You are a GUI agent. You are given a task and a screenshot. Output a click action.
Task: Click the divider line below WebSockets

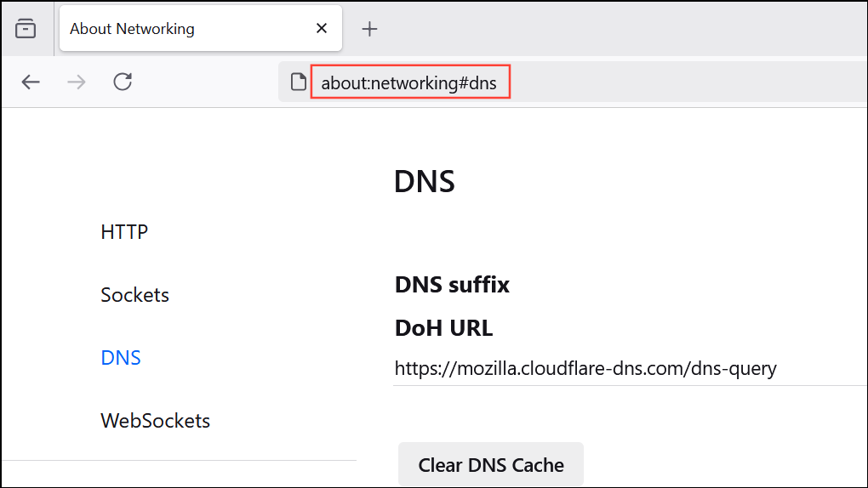179,460
